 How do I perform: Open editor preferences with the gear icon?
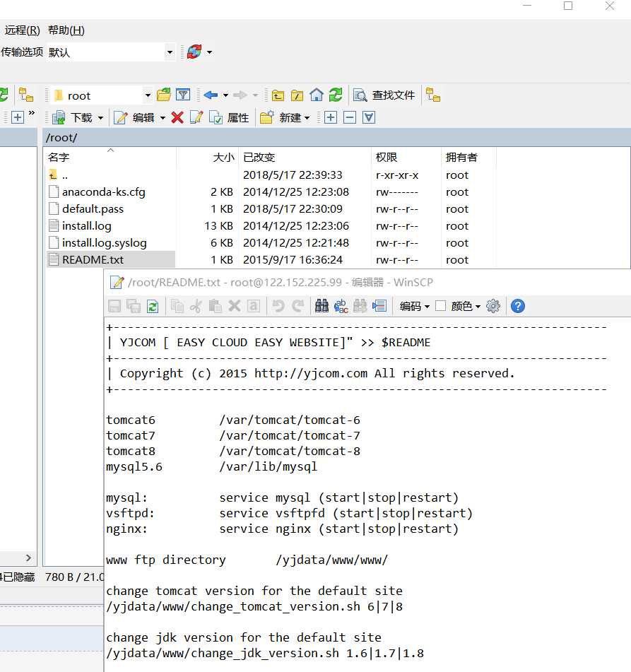pyautogui.click(x=493, y=306)
